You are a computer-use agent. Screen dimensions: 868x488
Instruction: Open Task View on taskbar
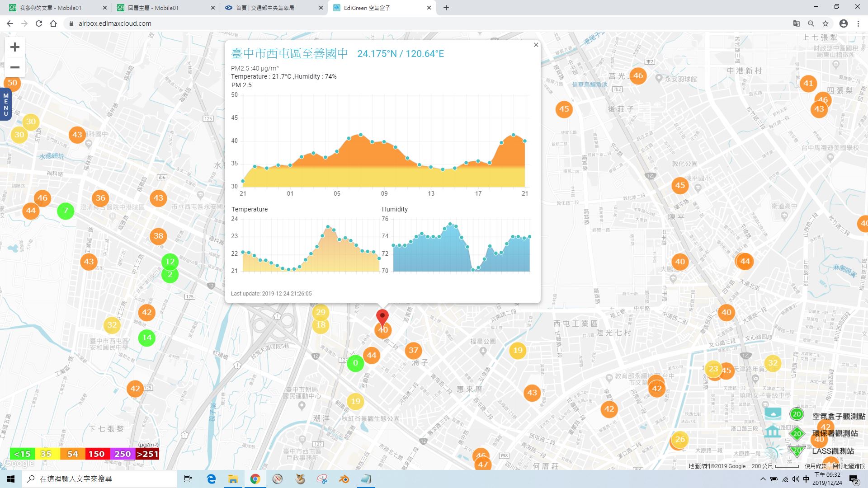(188, 479)
